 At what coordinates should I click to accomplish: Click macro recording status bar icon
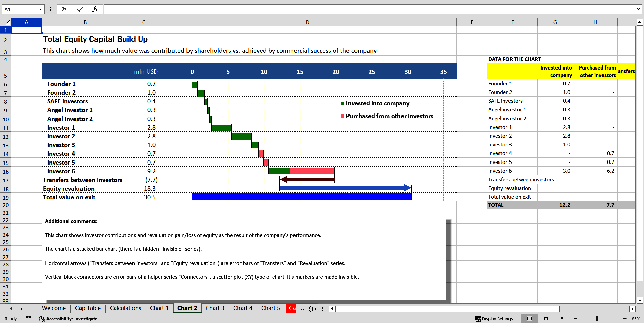(29, 319)
